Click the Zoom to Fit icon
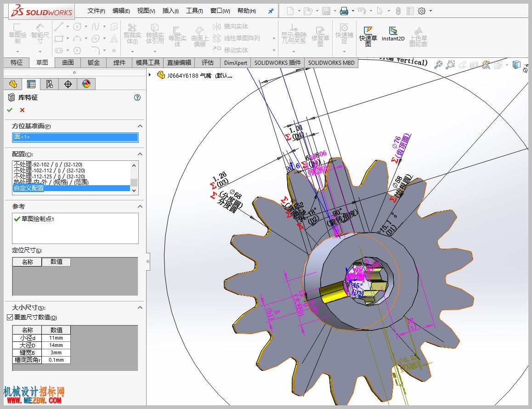 pyautogui.click(x=438, y=64)
